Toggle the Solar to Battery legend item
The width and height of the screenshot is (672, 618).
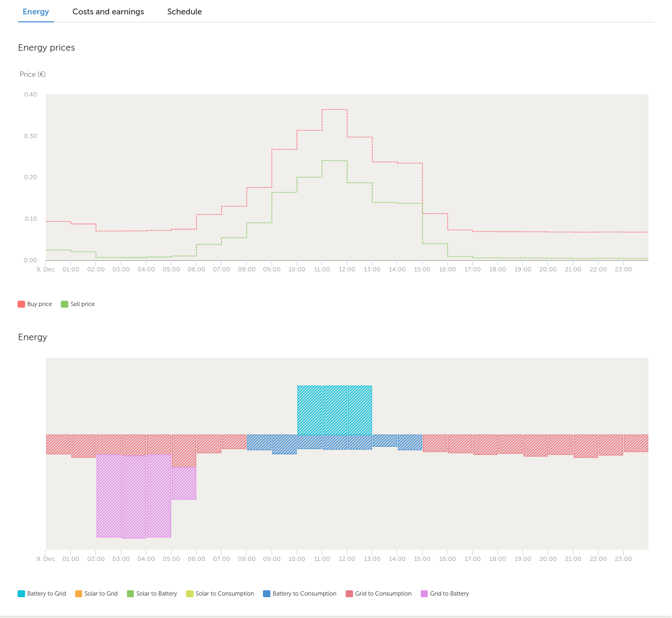click(152, 593)
